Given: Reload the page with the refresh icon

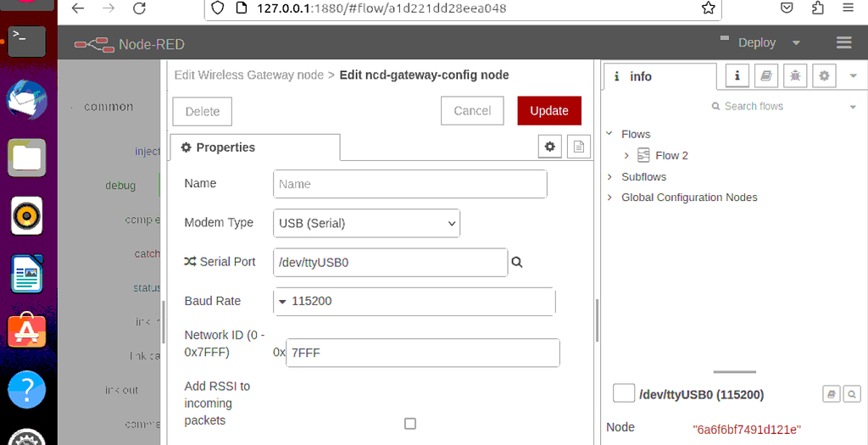Looking at the screenshot, I should coord(140,8).
